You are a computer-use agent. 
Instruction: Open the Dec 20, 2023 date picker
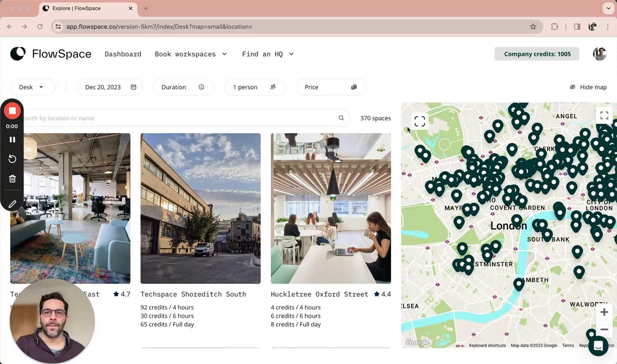click(110, 87)
